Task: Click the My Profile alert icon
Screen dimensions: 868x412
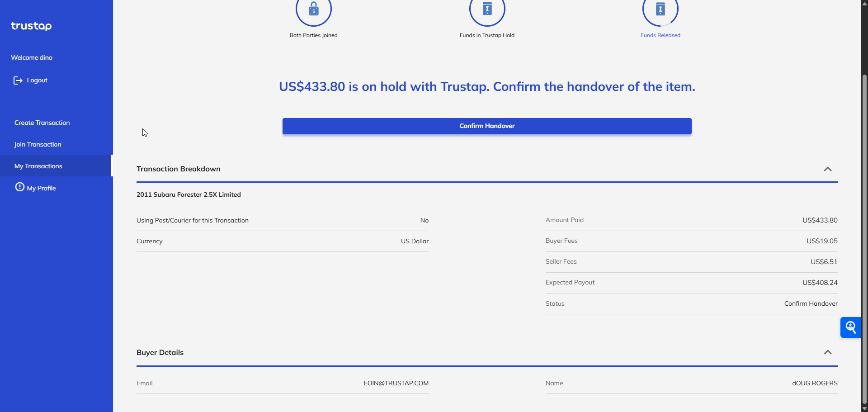Action: [19, 187]
